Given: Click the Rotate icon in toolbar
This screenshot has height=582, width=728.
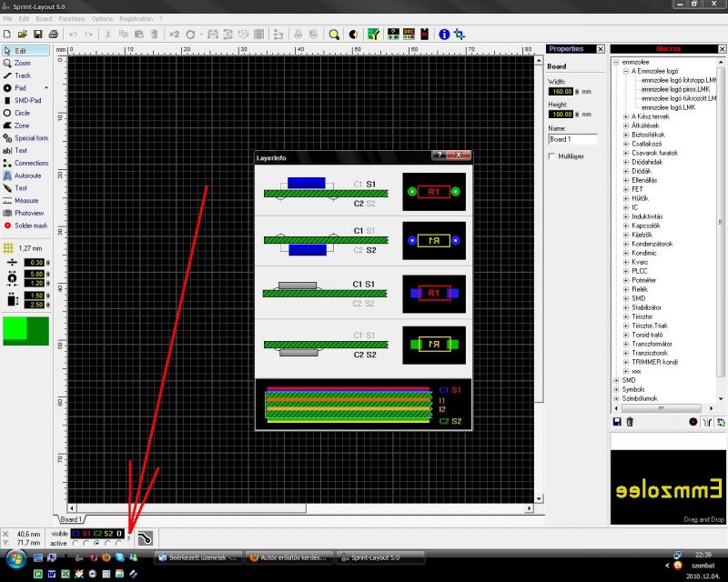Looking at the screenshot, I should point(190,35).
